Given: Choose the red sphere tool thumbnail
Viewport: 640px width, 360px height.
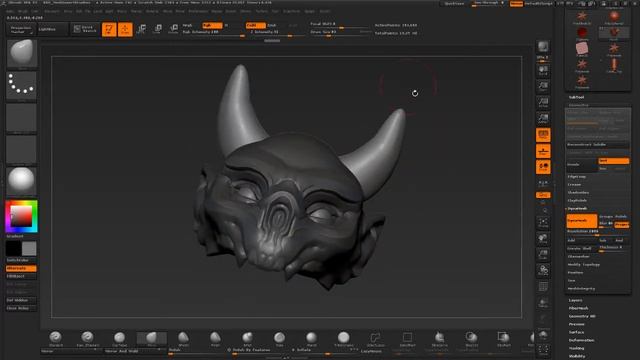Looking at the screenshot, I should click(582, 33).
